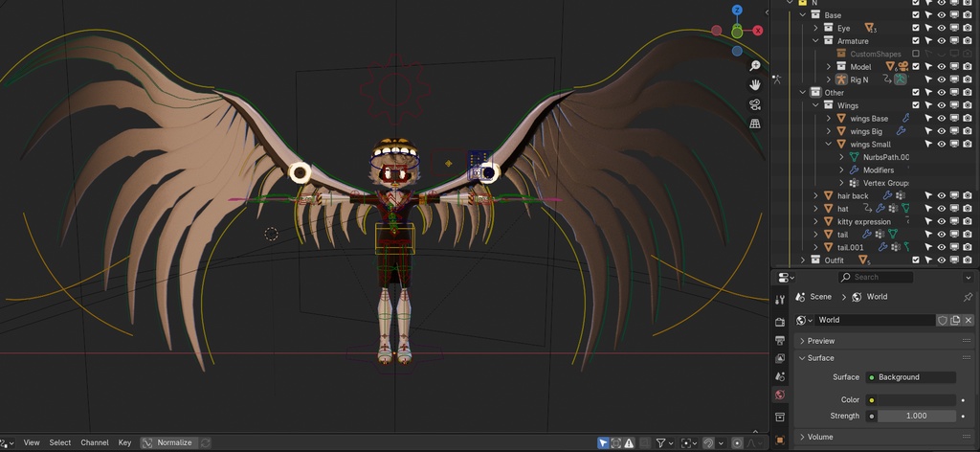Screen dimensions: 980x452
Task: Open the Render properties tab
Action: (779, 322)
